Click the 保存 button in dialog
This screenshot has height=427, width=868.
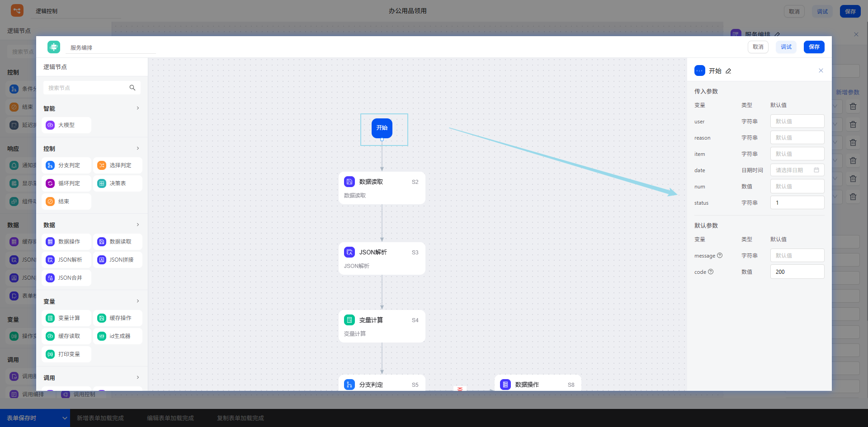[814, 47]
